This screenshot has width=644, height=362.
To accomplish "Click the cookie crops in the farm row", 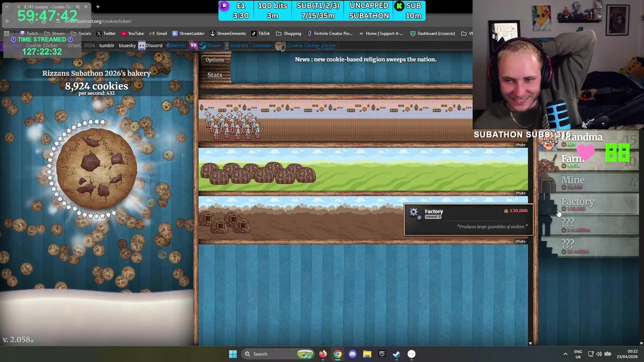I will coord(258,173).
